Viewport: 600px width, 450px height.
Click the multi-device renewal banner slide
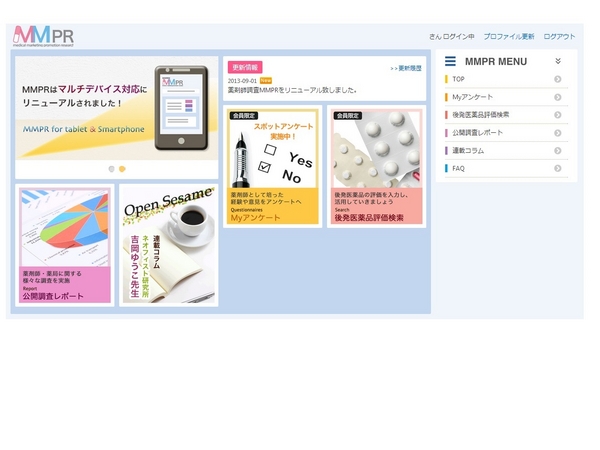point(117,108)
